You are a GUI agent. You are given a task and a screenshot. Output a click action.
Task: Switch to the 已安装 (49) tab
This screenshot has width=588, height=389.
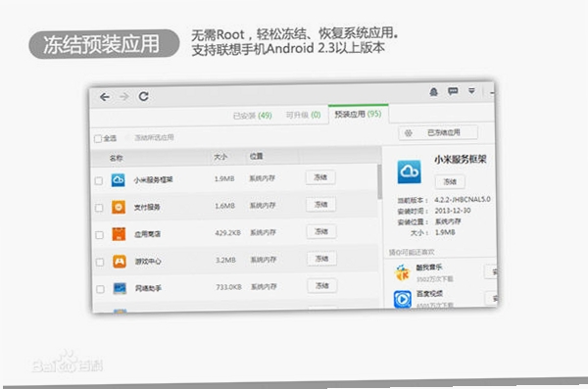253,116
